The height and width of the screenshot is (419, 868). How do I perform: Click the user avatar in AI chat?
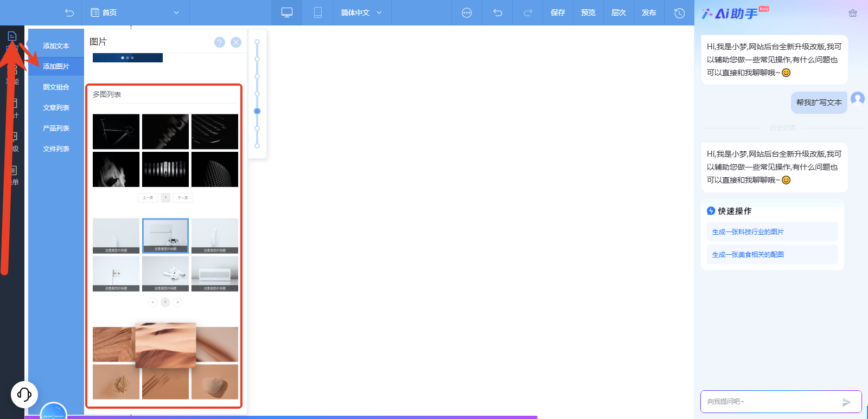pyautogui.click(x=858, y=98)
